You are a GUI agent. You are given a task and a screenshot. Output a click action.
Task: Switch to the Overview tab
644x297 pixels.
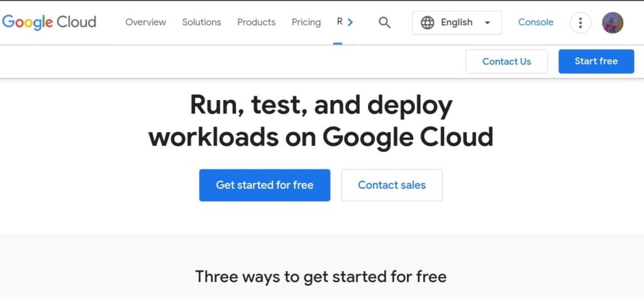(x=145, y=22)
